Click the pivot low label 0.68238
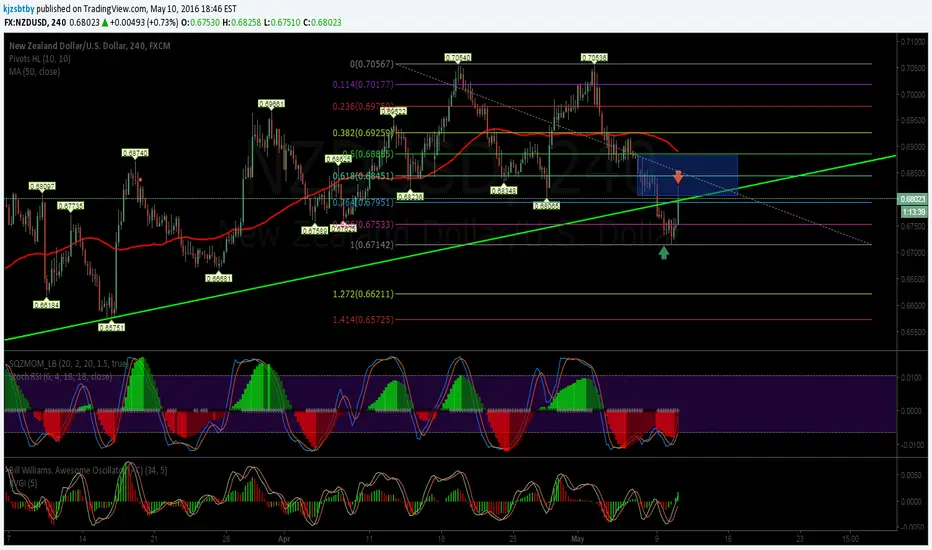Viewport: 932px width, 550px height. pyautogui.click(x=410, y=196)
